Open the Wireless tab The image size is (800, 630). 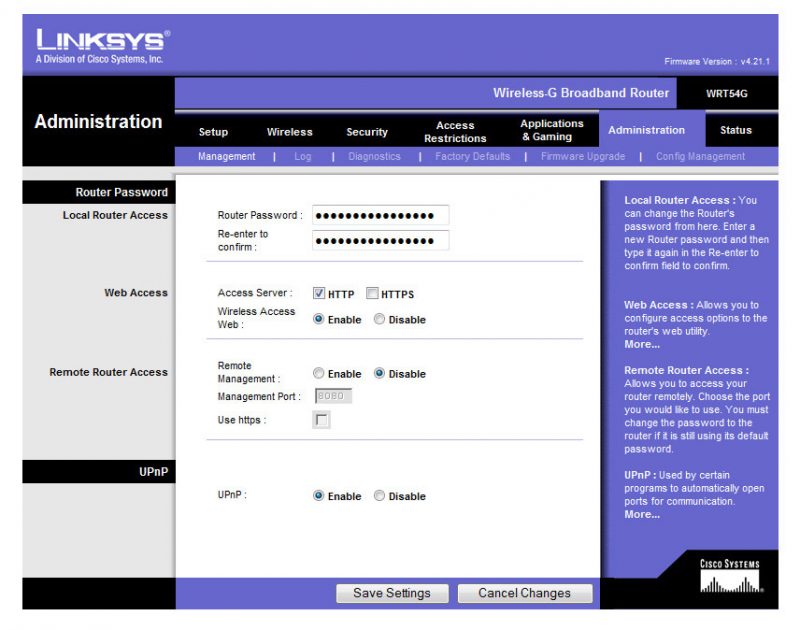pyautogui.click(x=289, y=132)
